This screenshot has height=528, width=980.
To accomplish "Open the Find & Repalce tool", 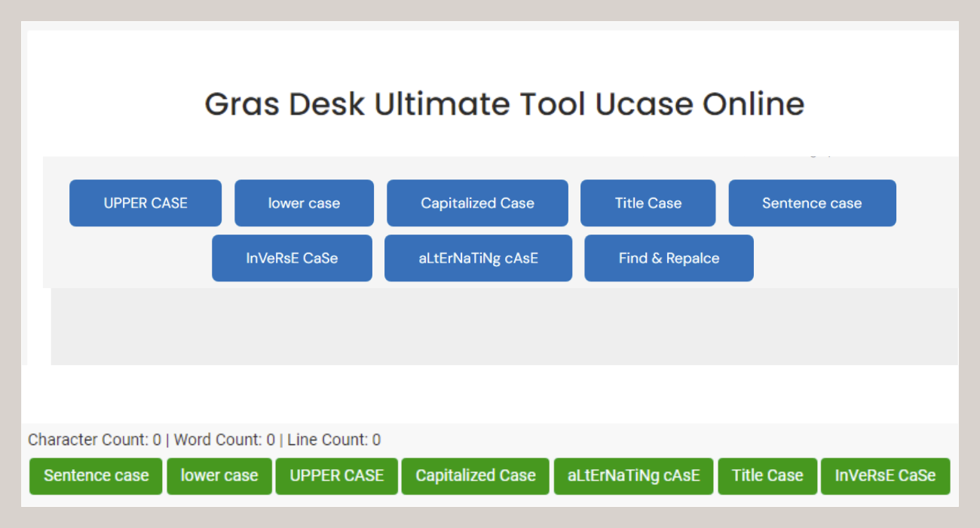I will coord(668,258).
